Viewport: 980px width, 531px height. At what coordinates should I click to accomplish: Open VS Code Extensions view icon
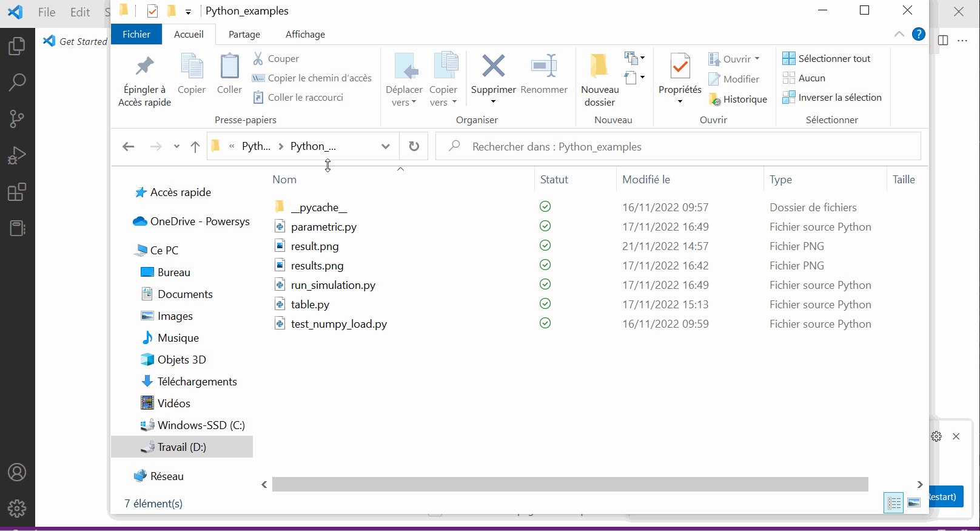17,192
